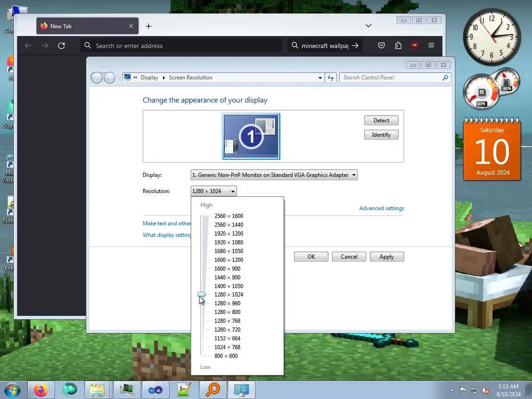Click the New Tab tab in Firefox
Image resolution: width=532 pixels, height=399 pixels.
click(88, 26)
